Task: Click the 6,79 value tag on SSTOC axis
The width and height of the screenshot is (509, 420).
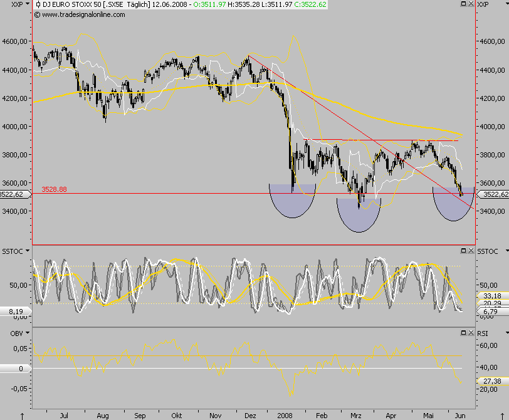Action: point(493,312)
